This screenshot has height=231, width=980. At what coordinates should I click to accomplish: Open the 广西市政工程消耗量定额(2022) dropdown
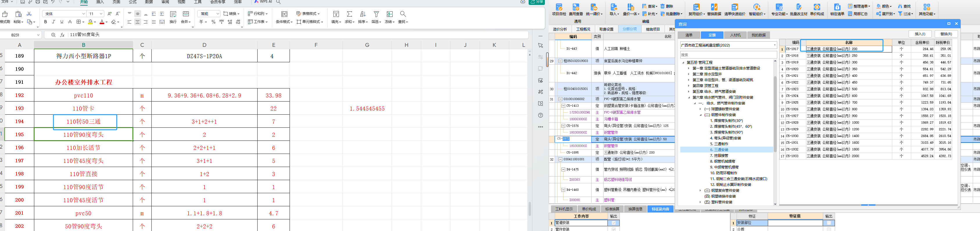coord(774,45)
